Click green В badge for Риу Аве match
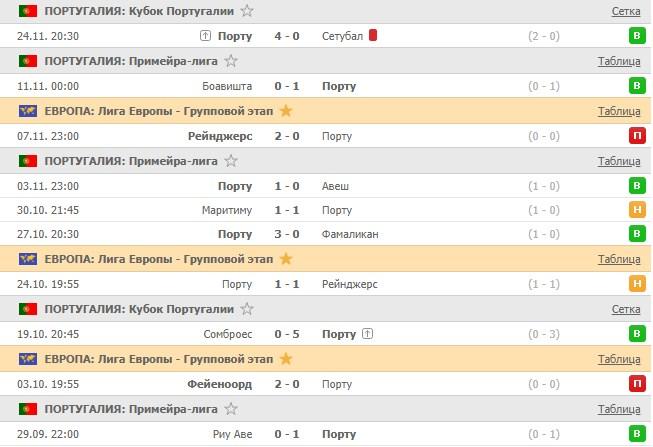The height and width of the screenshot is (447, 653). (x=636, y=434)
